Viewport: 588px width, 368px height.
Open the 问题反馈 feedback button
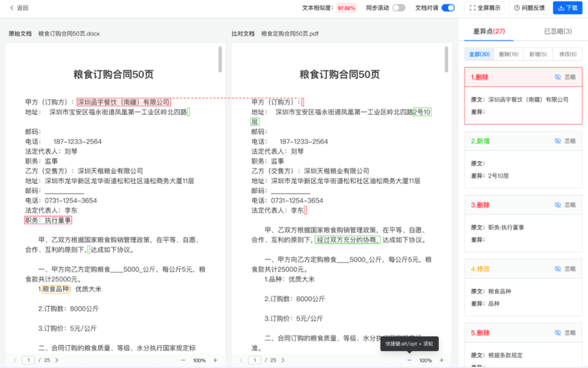529,8
